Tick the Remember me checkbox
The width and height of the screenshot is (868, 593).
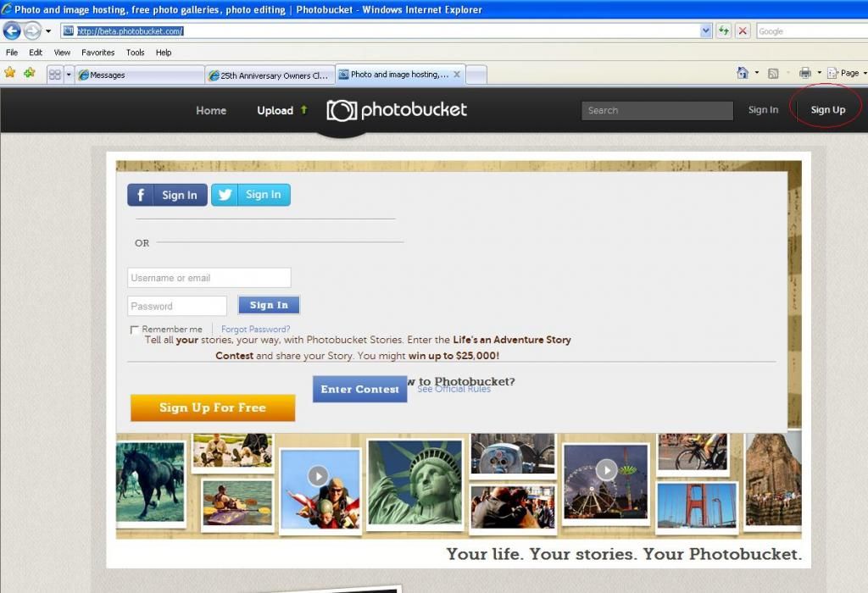134,330
